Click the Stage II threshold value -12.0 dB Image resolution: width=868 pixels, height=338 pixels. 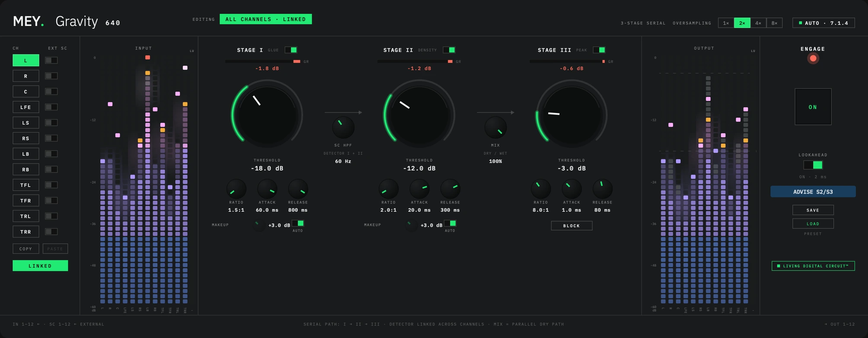[x=419, y=168]
